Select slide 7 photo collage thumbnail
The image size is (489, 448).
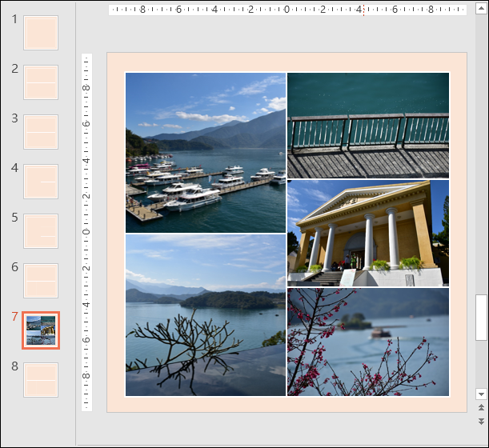pos(41,330)
